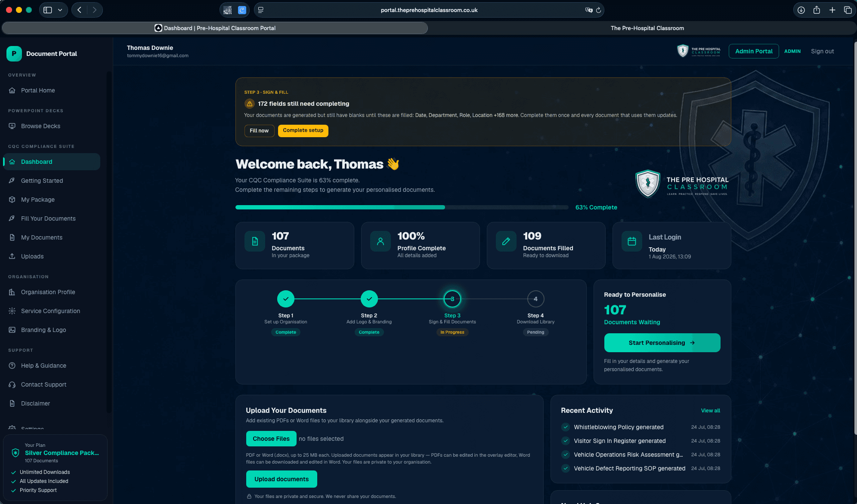
Task: Click the Safari sidebar toggle icon
Action: (x=48, y=10)
